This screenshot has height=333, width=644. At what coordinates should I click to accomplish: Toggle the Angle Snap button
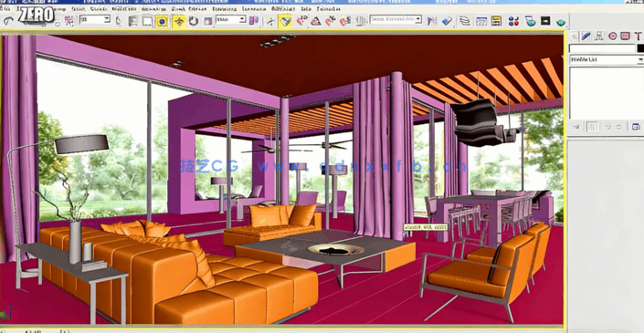pyautogui.click(x=316, y=20)
